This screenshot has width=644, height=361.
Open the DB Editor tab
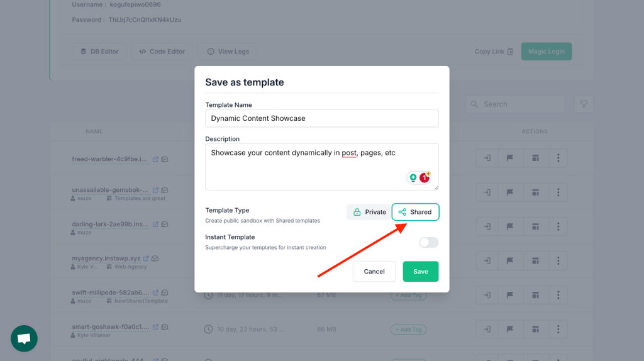[99, 52]
